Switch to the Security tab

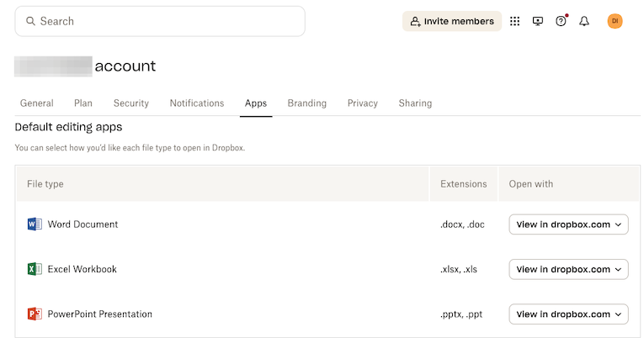coord(130,103)
